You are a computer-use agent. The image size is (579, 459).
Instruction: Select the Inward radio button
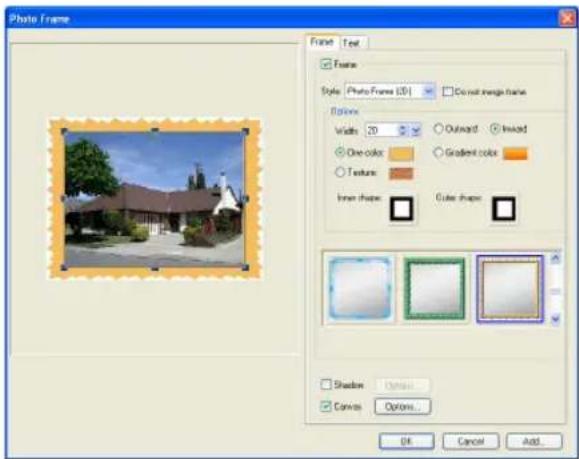click(495, 129)
